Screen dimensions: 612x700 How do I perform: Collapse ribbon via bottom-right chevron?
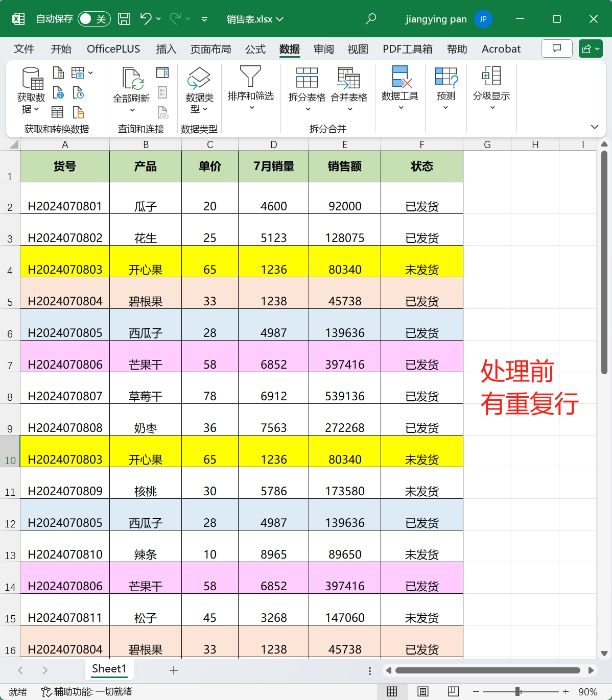click(594, 127)
